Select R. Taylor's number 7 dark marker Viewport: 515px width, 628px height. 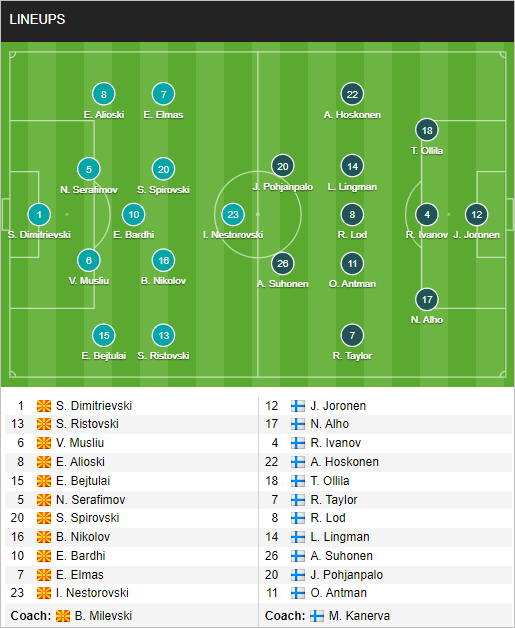pyautogui.click(x=352, y=336)
